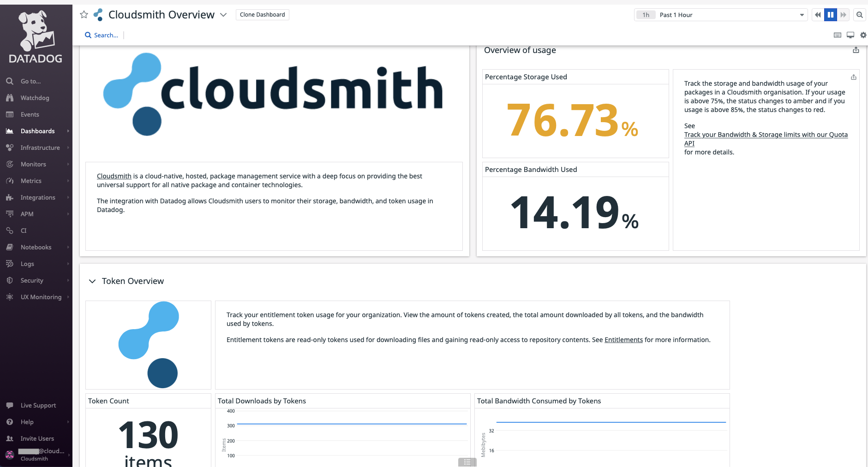Open the Entitlements link
The height and width of the screenshot is (467, 868).
click(623, 340)
